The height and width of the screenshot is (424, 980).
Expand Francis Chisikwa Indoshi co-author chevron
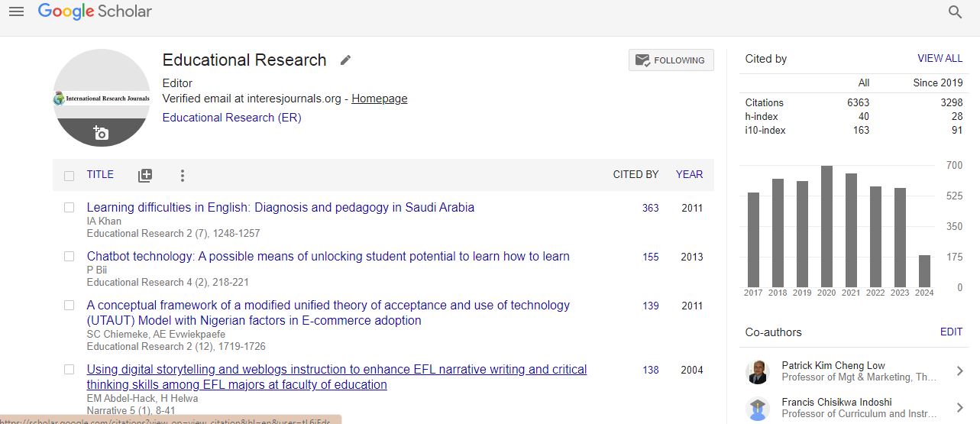(x=960, y=408)
